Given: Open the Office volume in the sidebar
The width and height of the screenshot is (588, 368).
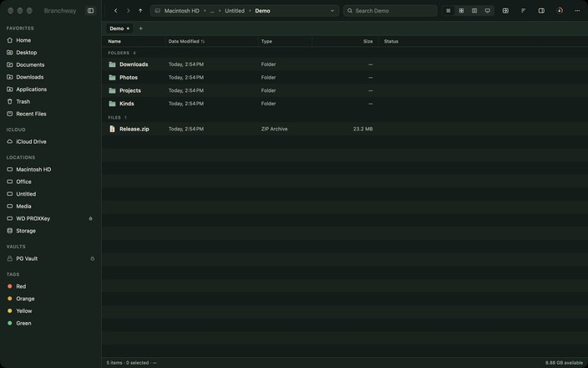Looking at the screenshot, I should (51, 181).
